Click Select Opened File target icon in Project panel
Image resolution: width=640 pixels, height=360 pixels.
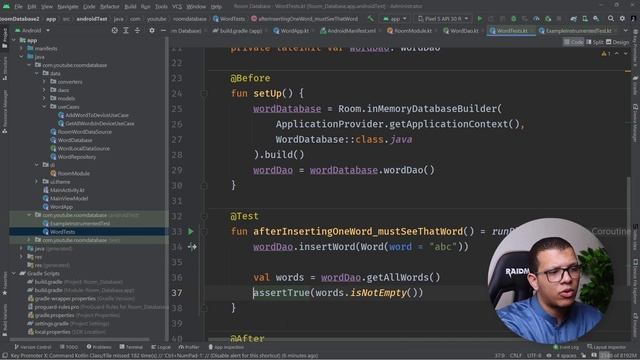[115, 31]
